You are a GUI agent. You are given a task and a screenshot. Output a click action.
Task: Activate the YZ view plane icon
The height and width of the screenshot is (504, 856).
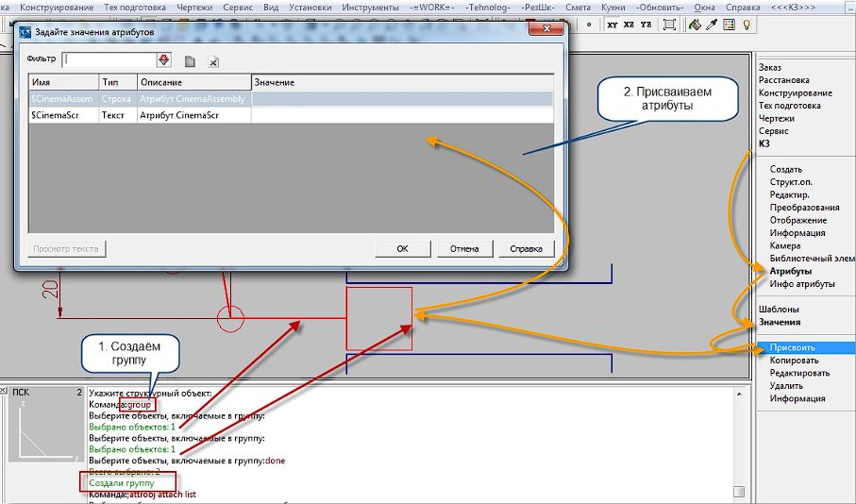(646, 25)
